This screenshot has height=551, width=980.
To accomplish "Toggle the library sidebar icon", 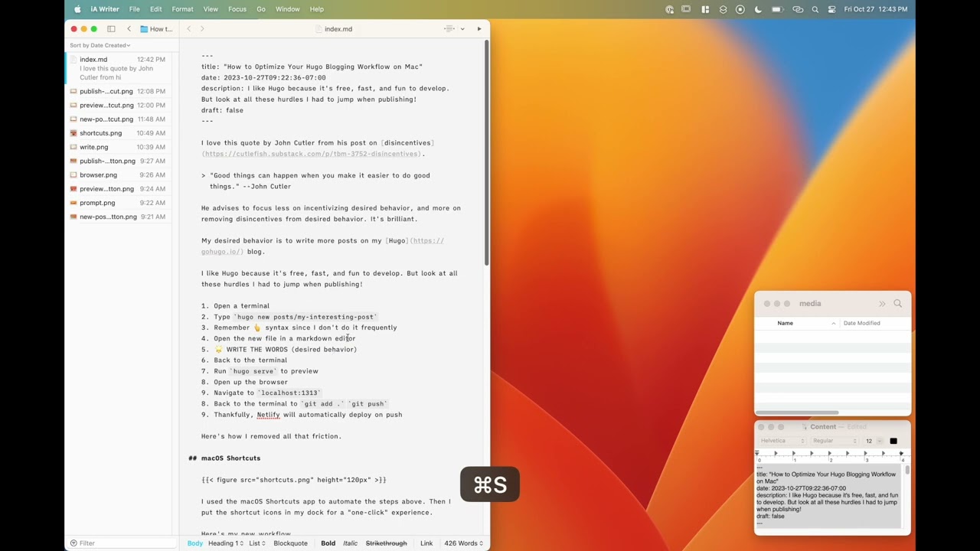I will click(x=111, y=29).
